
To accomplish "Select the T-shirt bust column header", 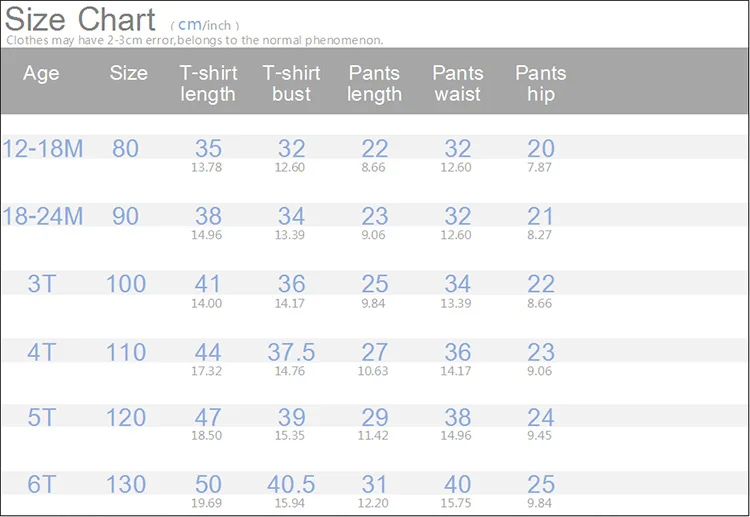I will [291, 84].
